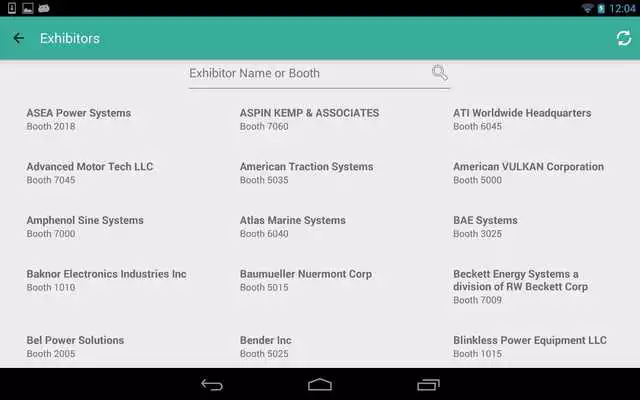The image size is (640, 400).
Task: Tap the image notification icon
Action: coord(28,8)
